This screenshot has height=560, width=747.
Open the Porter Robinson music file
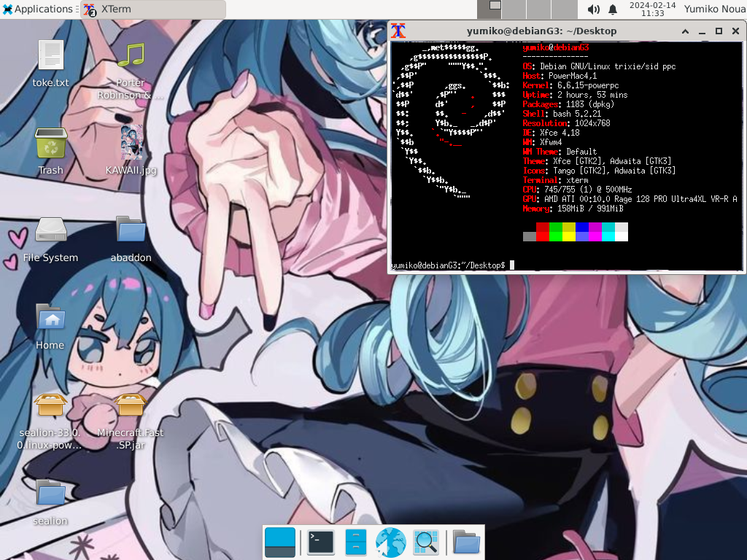[x=131, y=55]
